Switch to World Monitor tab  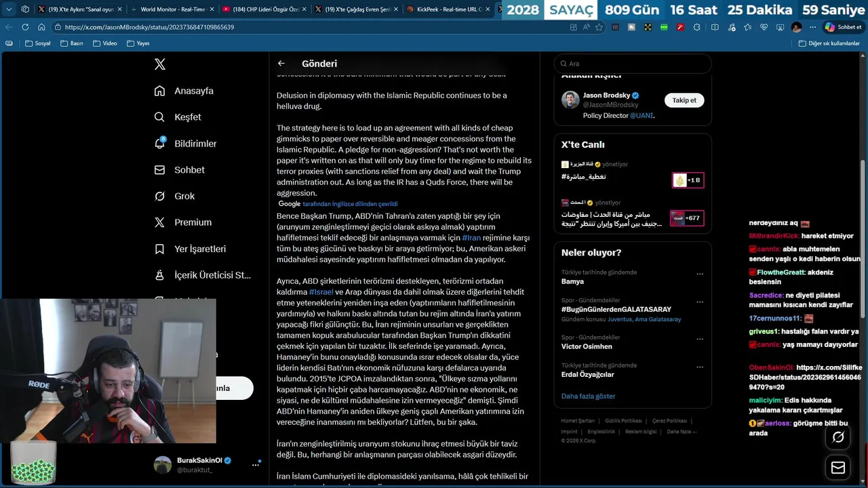pyautogui.click(x=171, y=9)
